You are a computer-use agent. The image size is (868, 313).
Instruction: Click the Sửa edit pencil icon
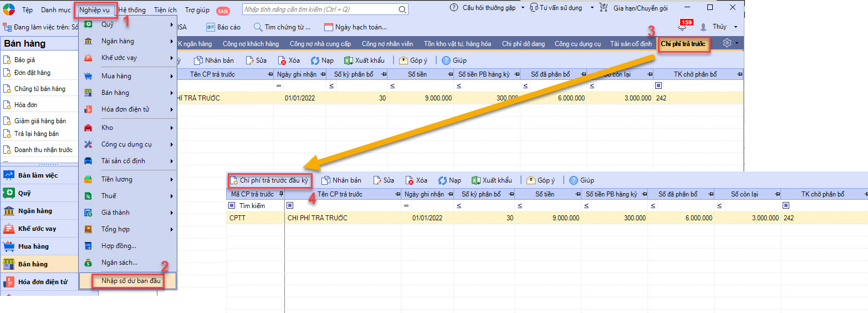click(x=250, y=60)
